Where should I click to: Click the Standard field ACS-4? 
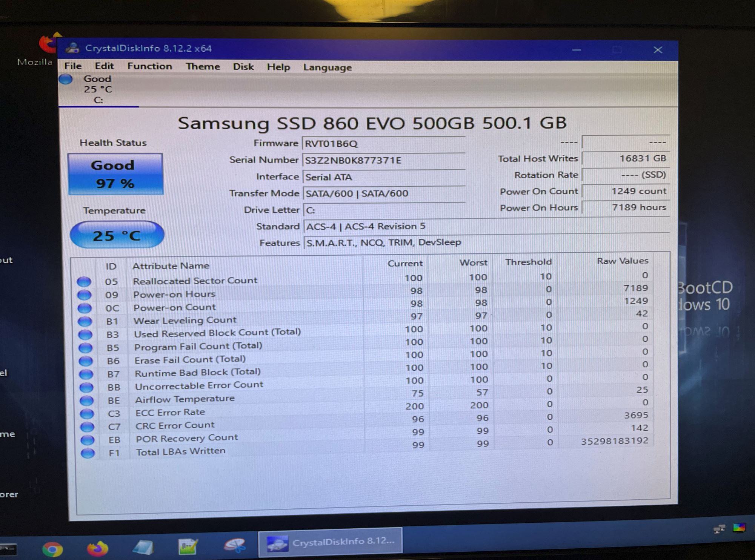[486, 226]
